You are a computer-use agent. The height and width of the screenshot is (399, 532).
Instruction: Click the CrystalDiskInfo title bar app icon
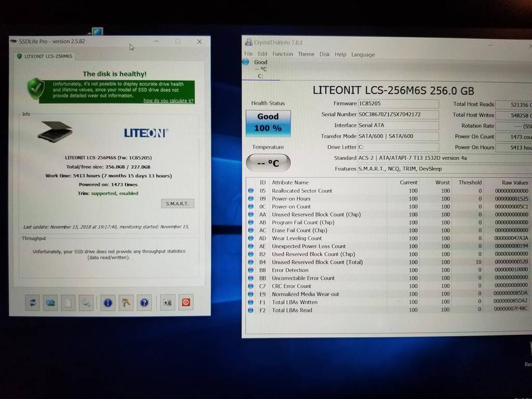point(249,42)
